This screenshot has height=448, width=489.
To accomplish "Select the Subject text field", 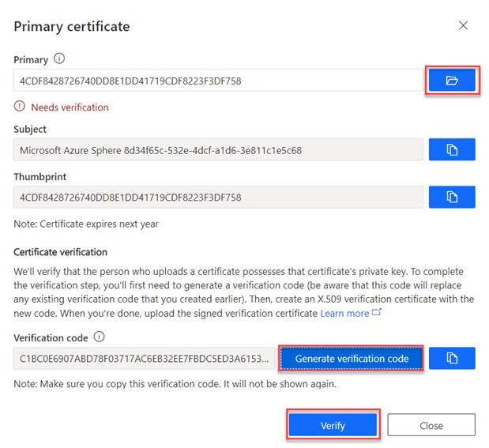I will [x=217, y=149].
